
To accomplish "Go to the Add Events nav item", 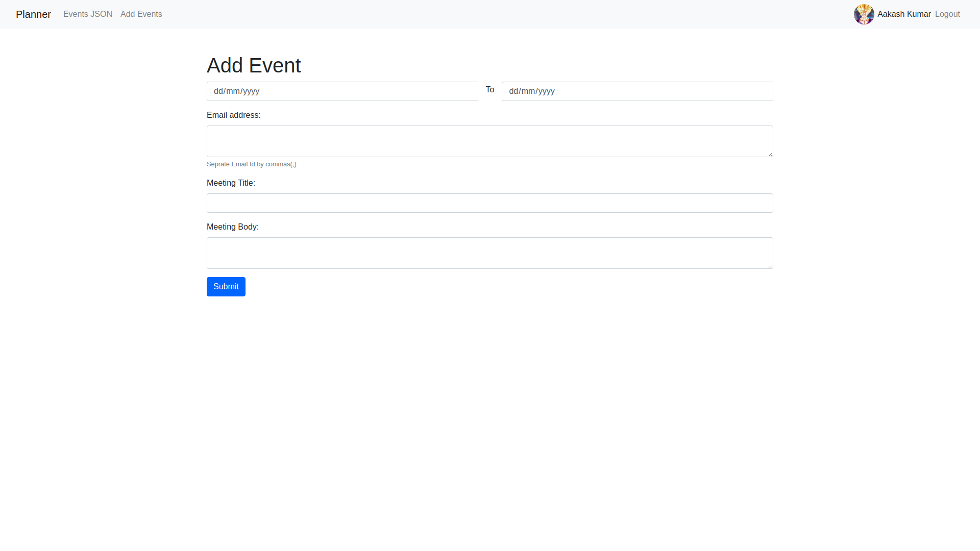I will click(141, 14).
